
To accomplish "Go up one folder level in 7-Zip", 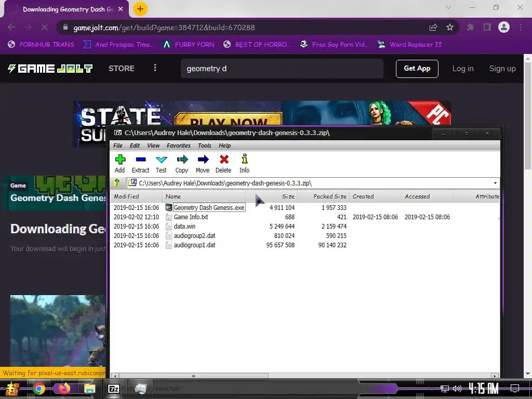I will pyautogui.click(x=116, y=183).
